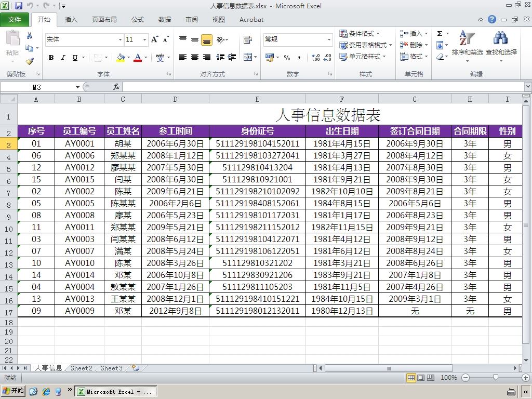This screenshot has height=399, width=532.
Task: Switch to the Formulas (公式) tab
Action: (138, 20)
